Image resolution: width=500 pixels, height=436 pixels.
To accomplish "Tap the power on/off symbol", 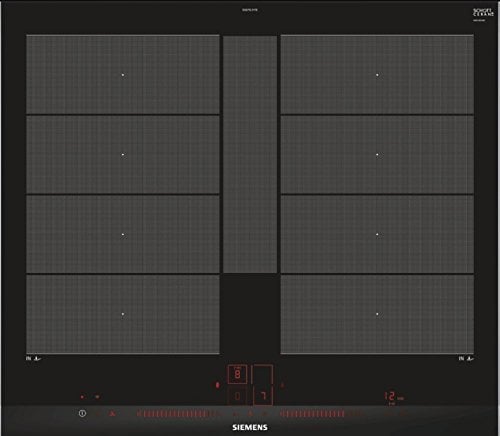I will (82, 413).
